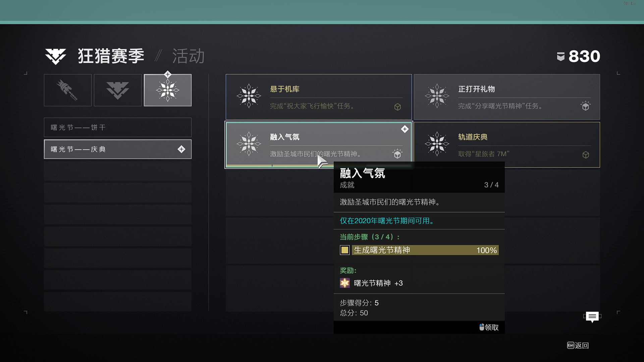Click the 曙光节精神 reward icon in tooltip
This screenshot has width=644, height=362.
point(345,283)
